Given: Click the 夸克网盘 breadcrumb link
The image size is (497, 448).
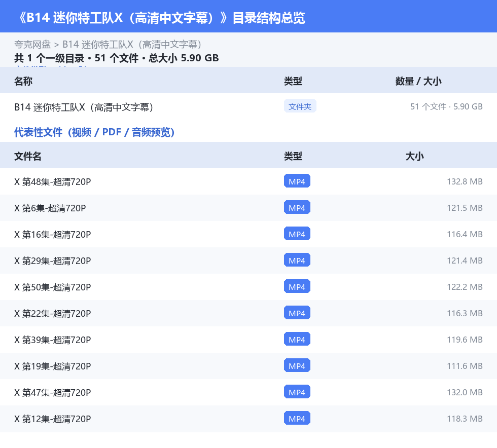Looking at the screenshot, I should 32,45.
